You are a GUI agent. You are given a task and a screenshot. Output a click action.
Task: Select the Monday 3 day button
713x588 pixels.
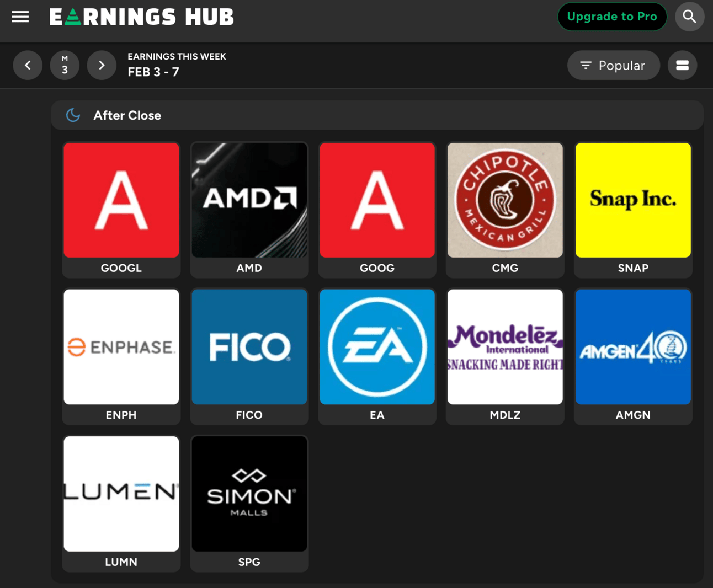[x=65, y=65]
